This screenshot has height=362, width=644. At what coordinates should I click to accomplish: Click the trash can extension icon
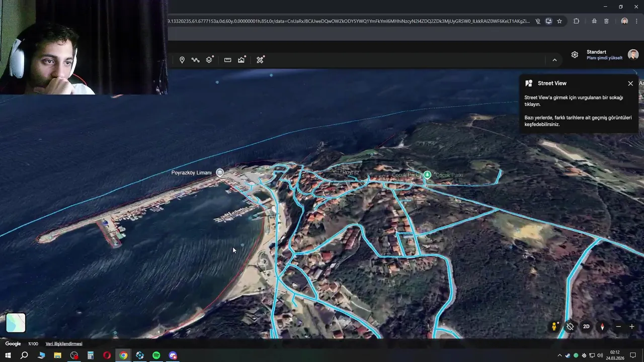[x=606, y=21]
